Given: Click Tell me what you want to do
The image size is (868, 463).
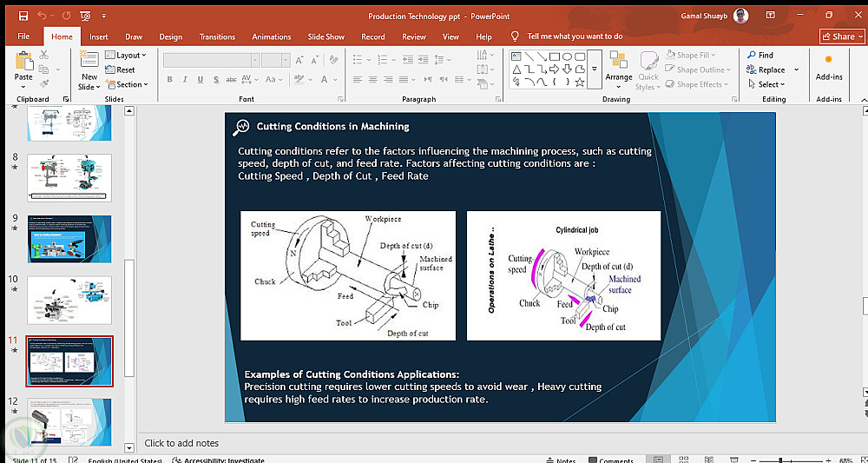Looking at the screenshot, I should pos(575,36).
